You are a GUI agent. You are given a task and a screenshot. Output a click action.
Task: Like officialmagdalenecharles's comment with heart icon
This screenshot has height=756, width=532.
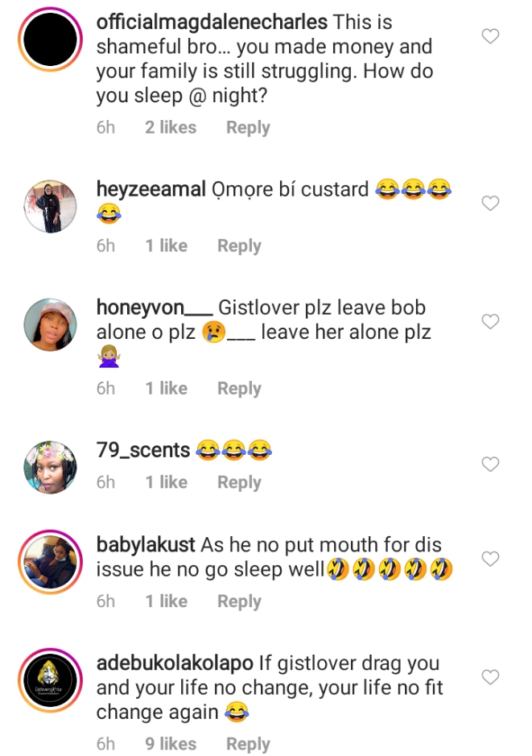pos(489,36)
